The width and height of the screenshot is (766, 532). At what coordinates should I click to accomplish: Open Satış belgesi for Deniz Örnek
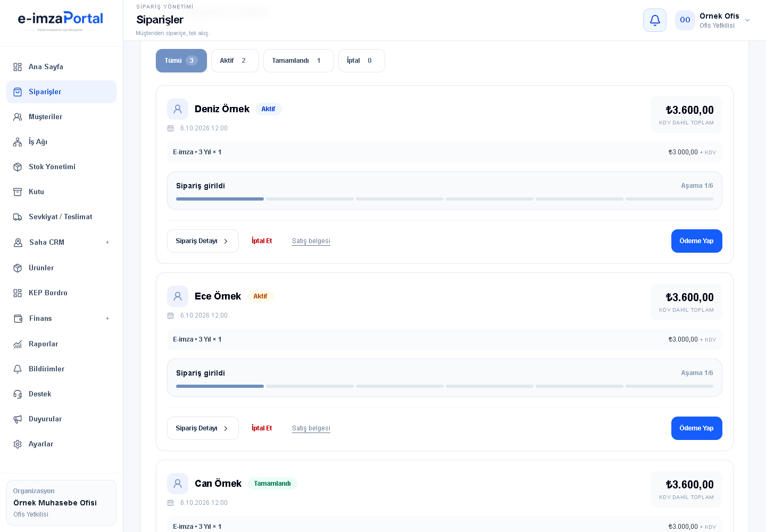(311, 241)
